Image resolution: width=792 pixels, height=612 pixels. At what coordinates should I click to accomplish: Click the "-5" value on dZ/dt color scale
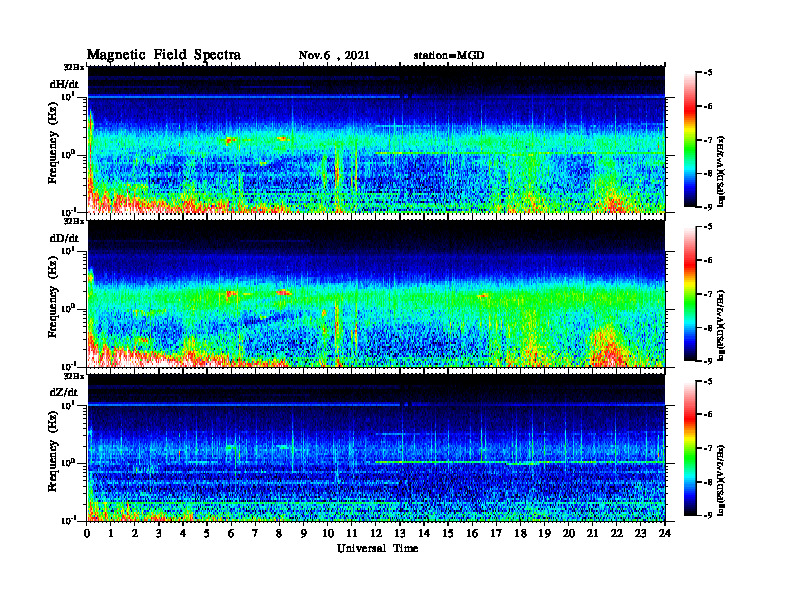click(x=707, y=381)
